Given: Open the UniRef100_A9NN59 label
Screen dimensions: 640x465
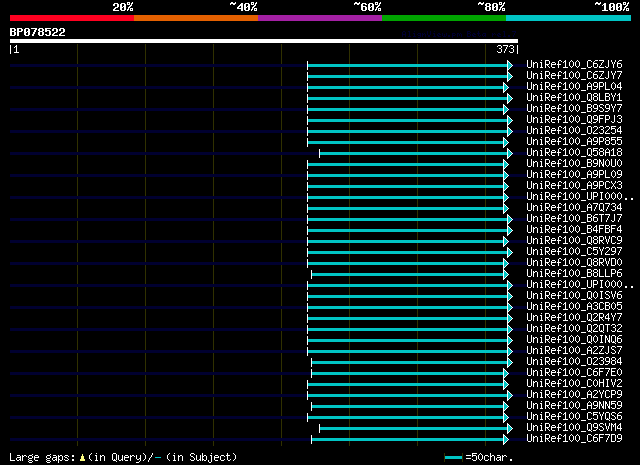Looking at the screenshot, I should click(574, 406).
